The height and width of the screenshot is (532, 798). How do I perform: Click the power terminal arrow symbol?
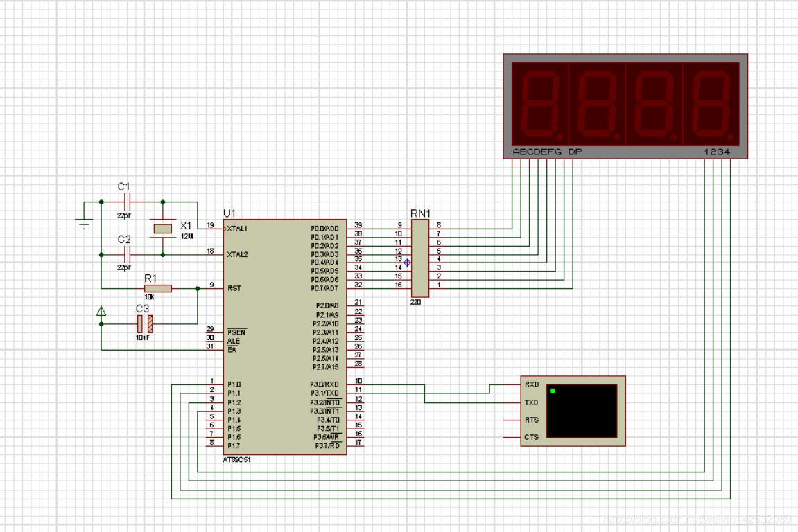pyautogui.click(x=102, y=312)
